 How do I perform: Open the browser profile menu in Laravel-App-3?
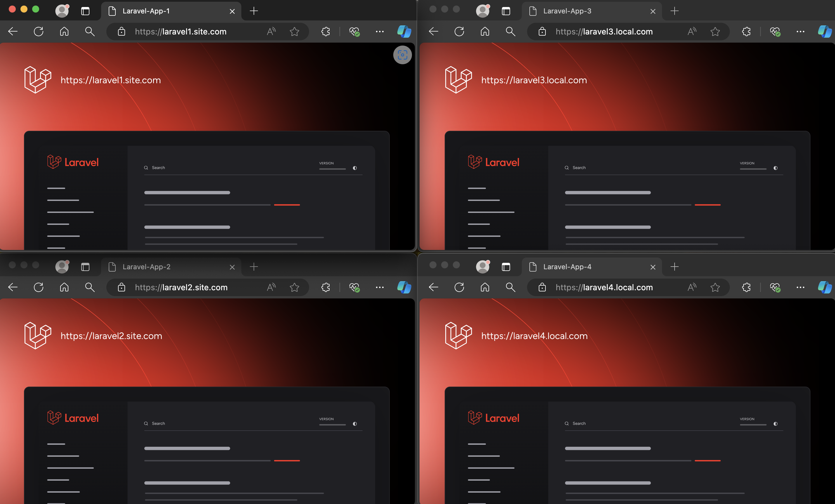tap(483, 11)
